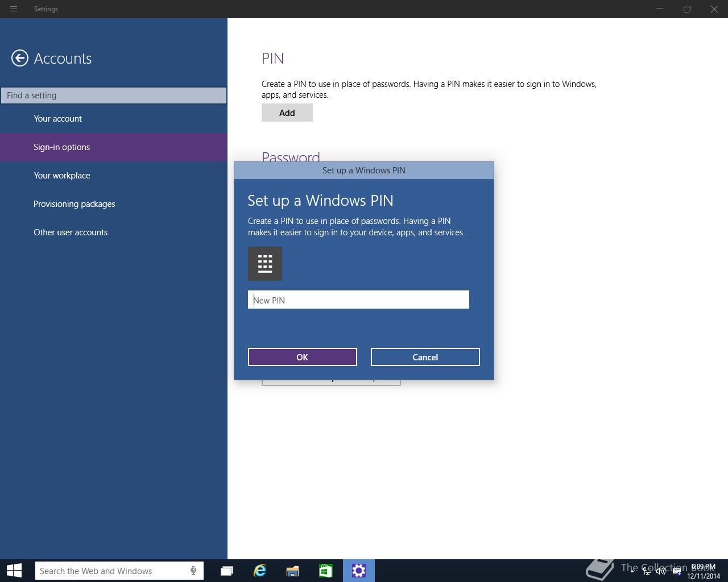Open Task View from the taskbar
The height and width of the screenshot is (582, 728).
[227, 571]
